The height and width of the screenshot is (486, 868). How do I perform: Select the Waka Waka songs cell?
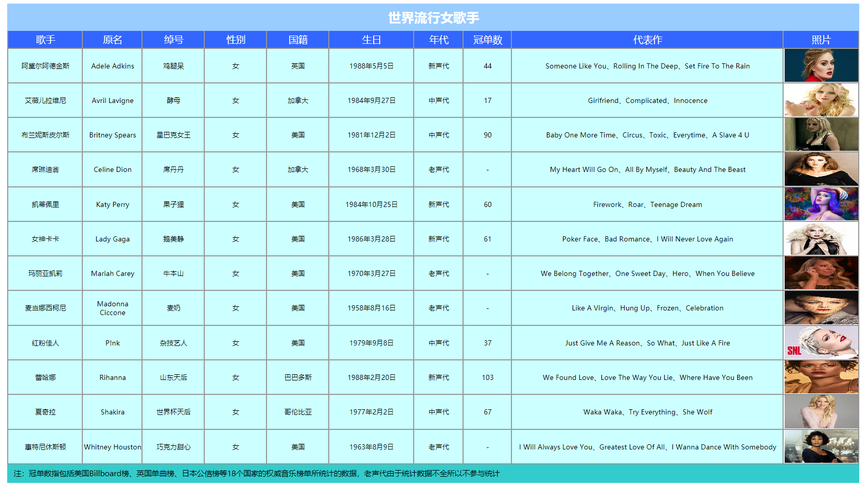tap(647, 412)
